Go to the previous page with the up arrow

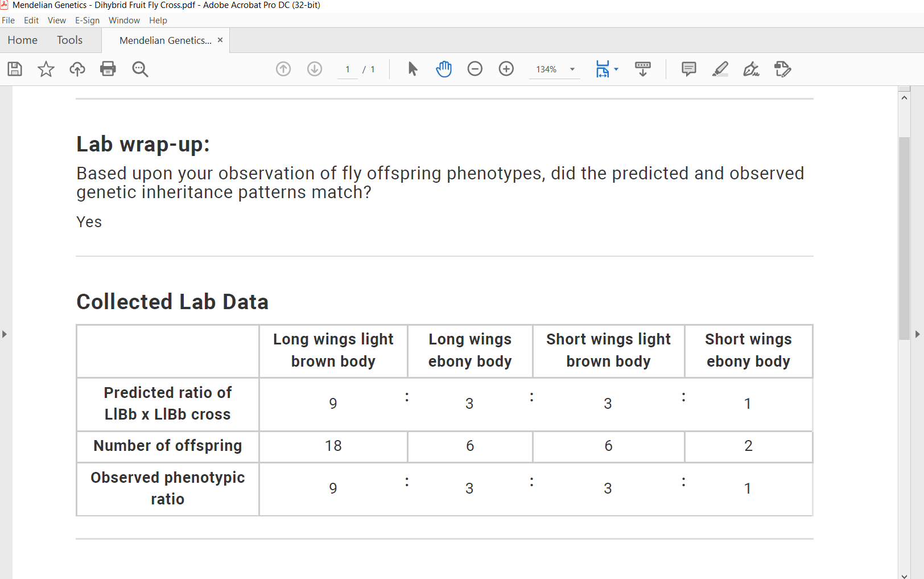pos(283,69)
